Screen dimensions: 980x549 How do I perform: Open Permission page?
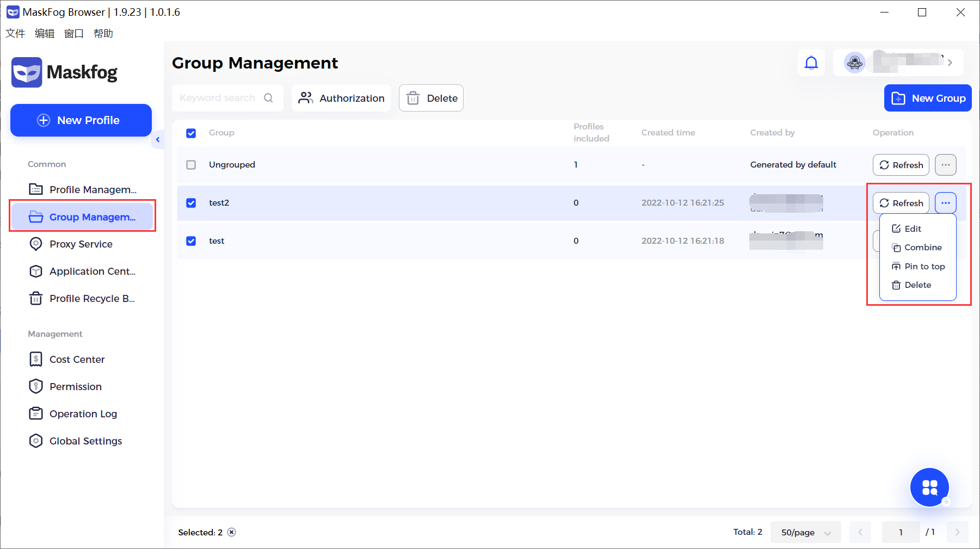point(82,386)
